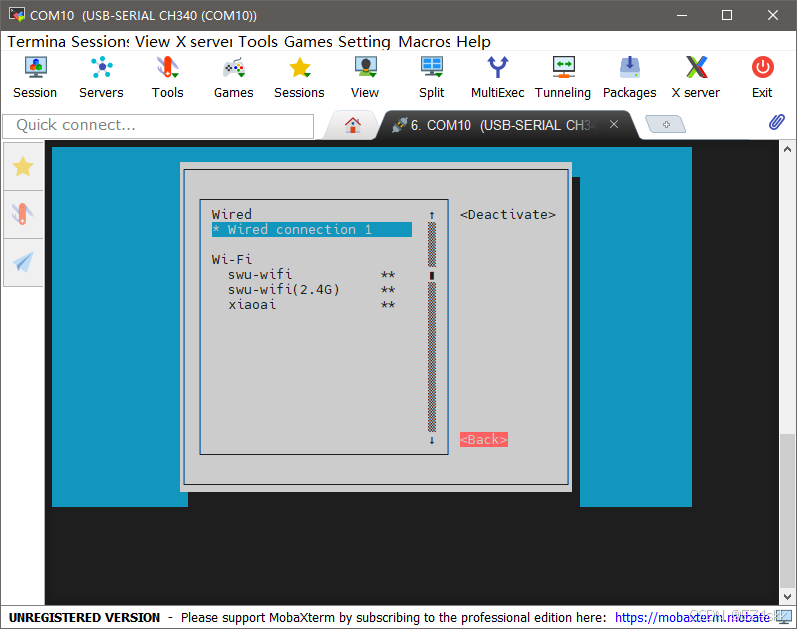The height and width of the screenshot is (629, 797).
Task: Close the COM10 session tab
Action: tap(614, 125)
